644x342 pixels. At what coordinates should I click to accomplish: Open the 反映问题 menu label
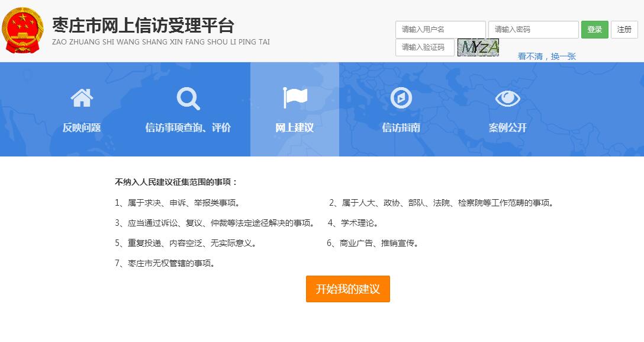point(82,127)
